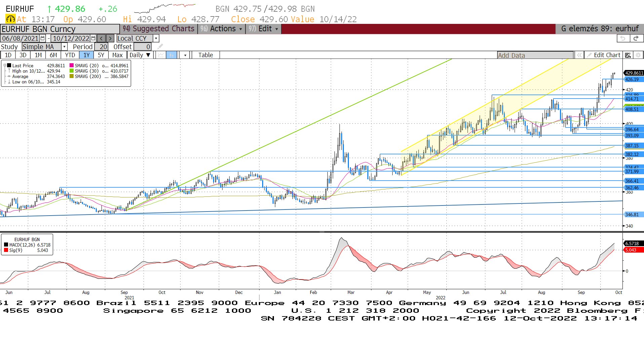Click the 371.99 level axis label
Image resolution: width=644 pixels, height=337 pixels.
634,172
